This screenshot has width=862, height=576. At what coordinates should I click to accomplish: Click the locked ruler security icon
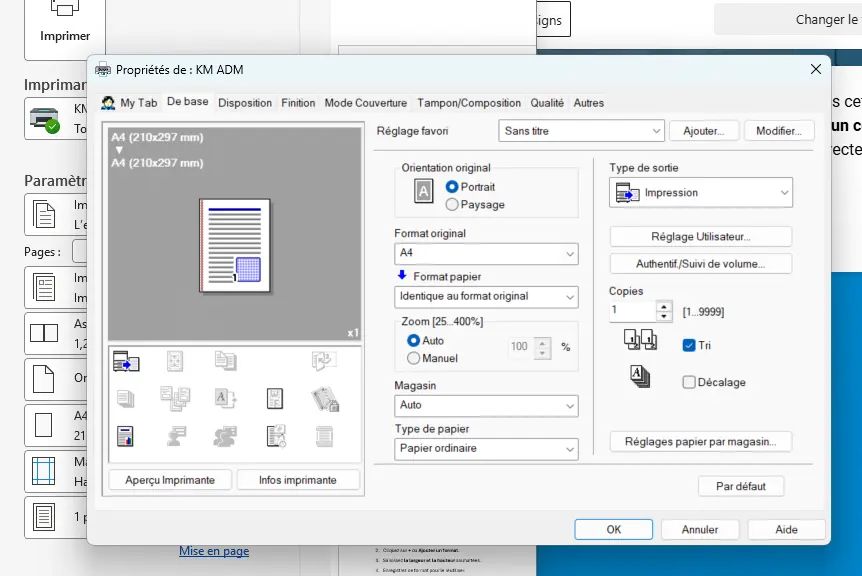tap(323, 399)
